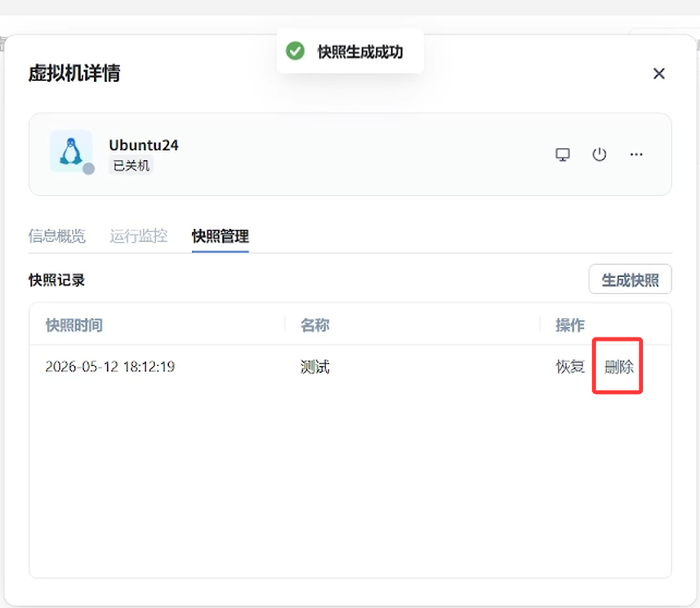Select the snapshot time 2026-05-12 18:12:19
The height and width of the screenshot is (608, 700).
tap(109, 367)
